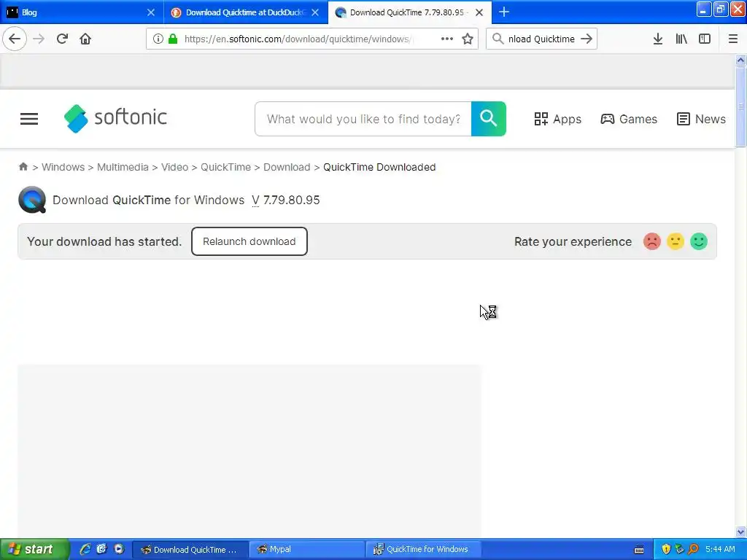
Task: Open page actions three-dot menu
Action: [447, 39]
